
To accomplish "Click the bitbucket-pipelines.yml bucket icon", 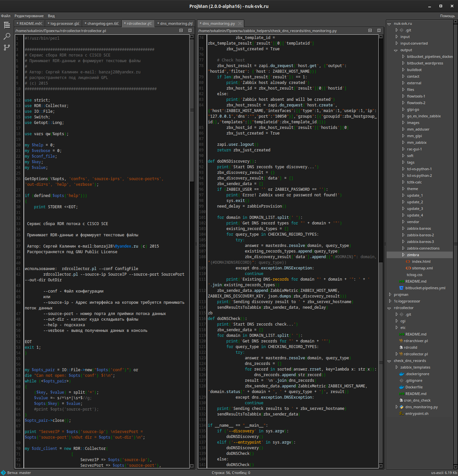I will click(x=401, y=288).
